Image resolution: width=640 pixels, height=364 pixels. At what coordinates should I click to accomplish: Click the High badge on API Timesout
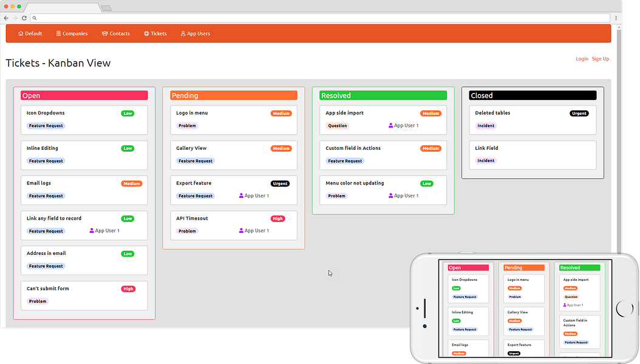coord(278,219)
